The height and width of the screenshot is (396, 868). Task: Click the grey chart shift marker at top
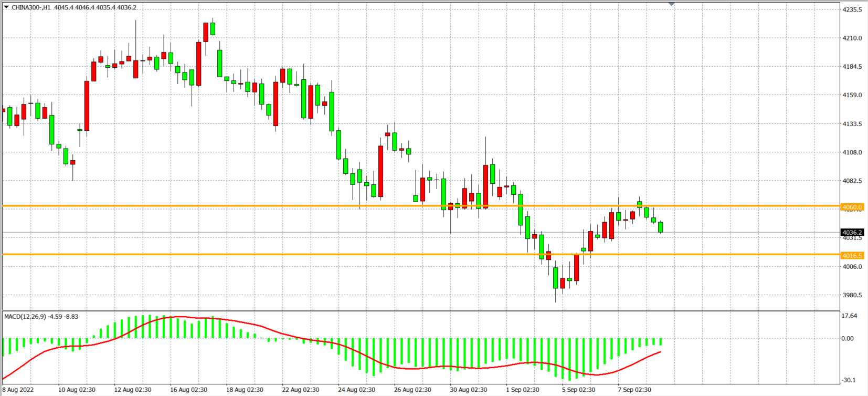pyautogui.click(x=671, y=4)
